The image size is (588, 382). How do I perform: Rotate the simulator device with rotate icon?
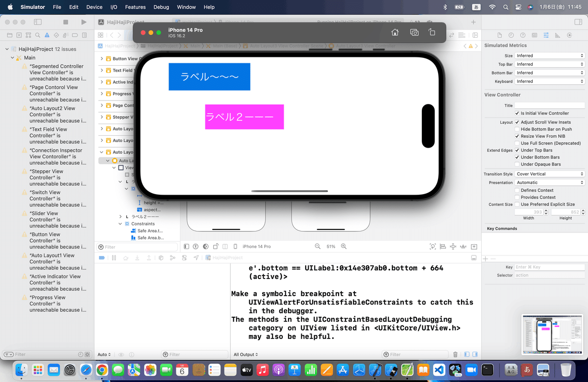tap(432, 32)
